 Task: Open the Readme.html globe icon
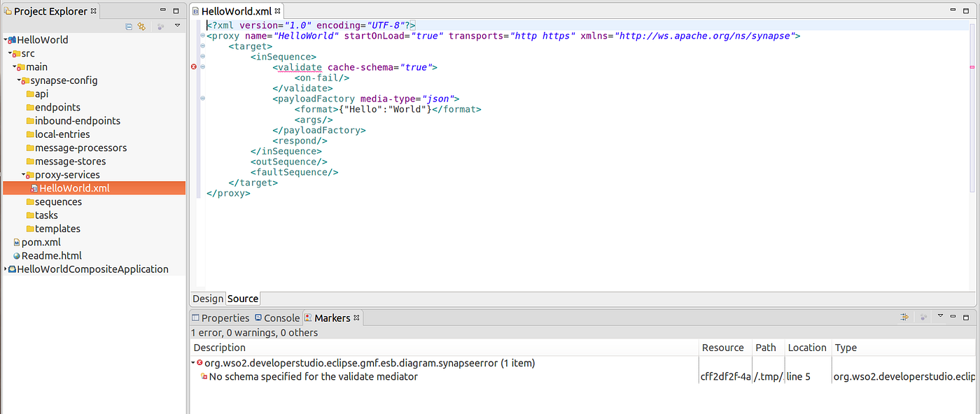click(15, 255)
